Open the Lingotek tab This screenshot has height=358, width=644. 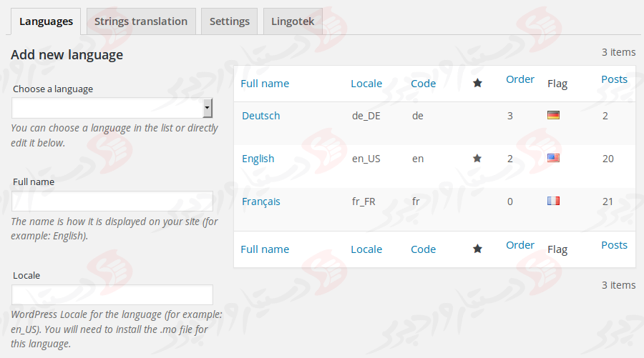point(293,21)
